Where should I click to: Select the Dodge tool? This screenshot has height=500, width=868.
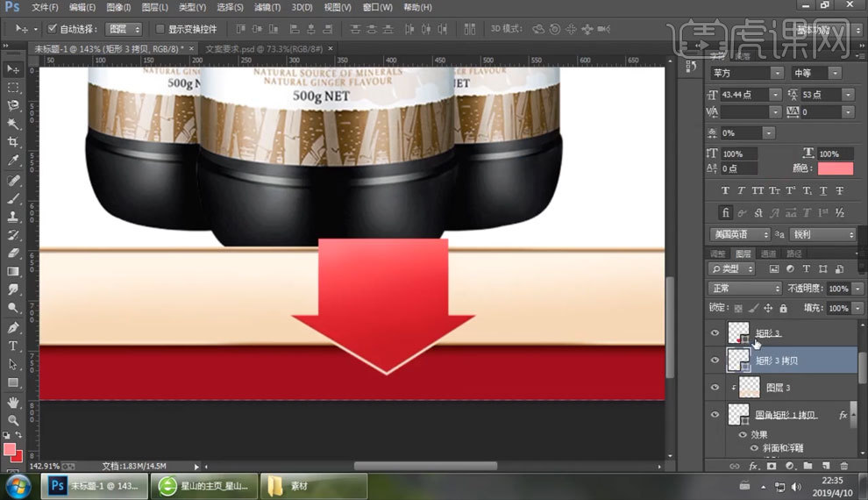point(13,309)
